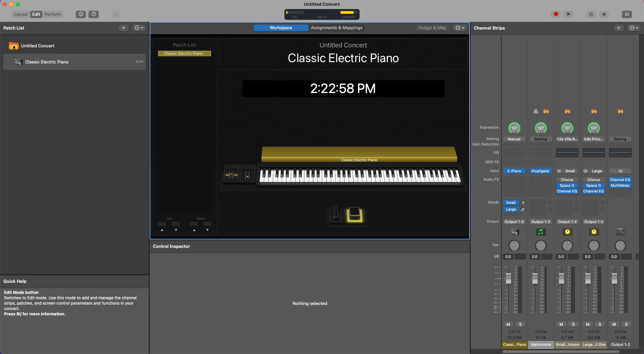Open Klopfgeist instrument input slot
644x354 pixels.
click(x=540, y=171)
